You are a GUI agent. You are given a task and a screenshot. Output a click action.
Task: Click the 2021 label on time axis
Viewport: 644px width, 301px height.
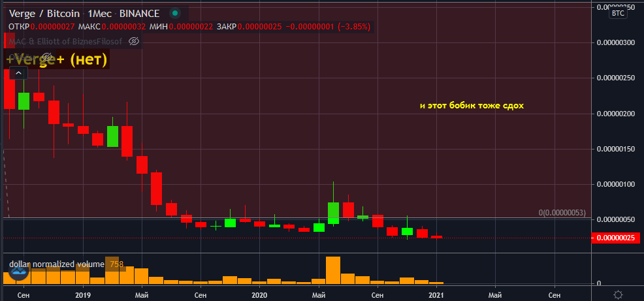click(436, 295)
